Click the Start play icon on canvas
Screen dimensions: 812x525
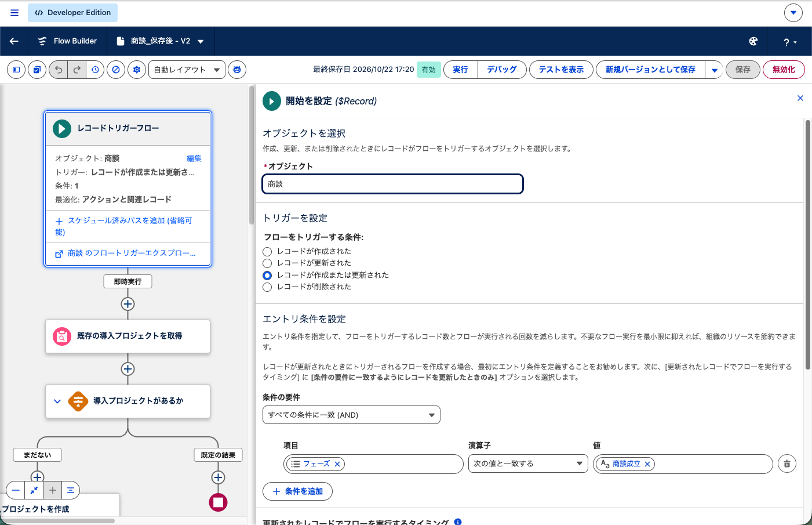point(62,128)
